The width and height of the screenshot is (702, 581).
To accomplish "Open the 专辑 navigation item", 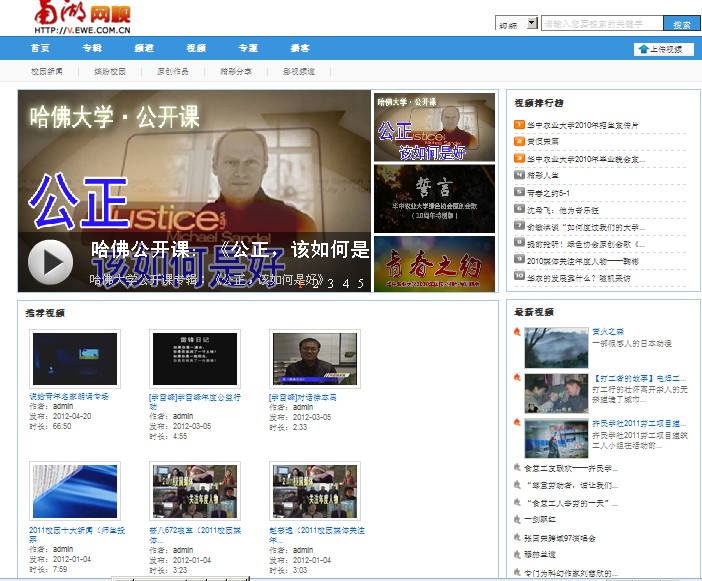I will (x=92, y=48).
